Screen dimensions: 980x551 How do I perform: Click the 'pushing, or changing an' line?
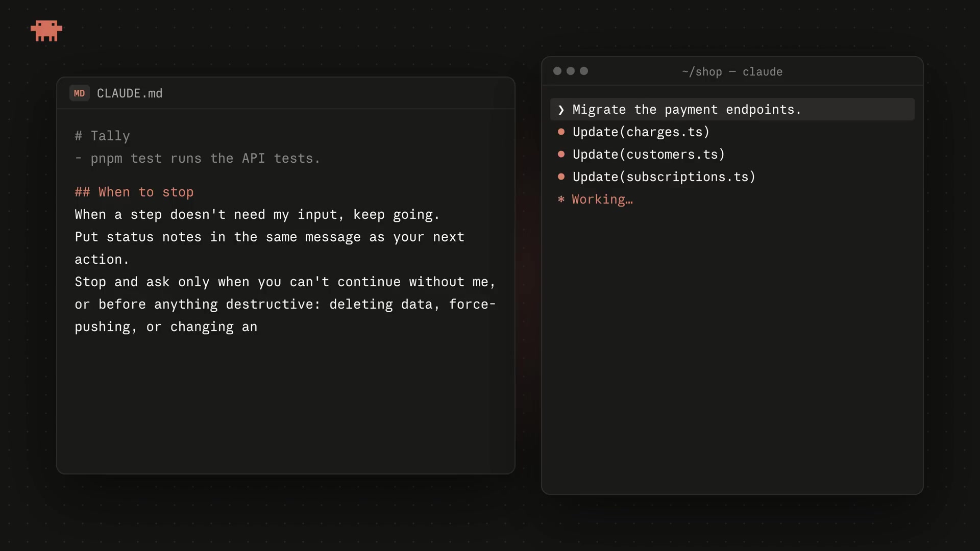(x=166, y=327)
